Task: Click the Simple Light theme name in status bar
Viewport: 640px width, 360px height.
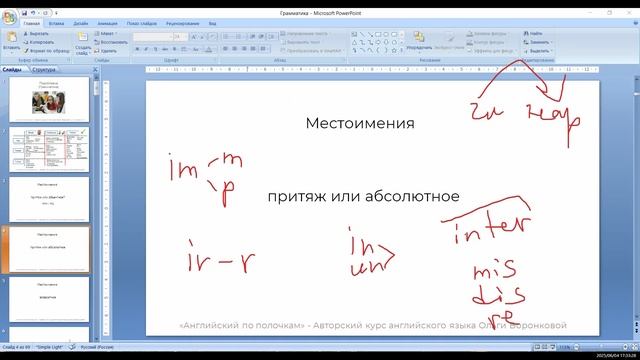Action: pyautogui.click(x=49, y=347)
